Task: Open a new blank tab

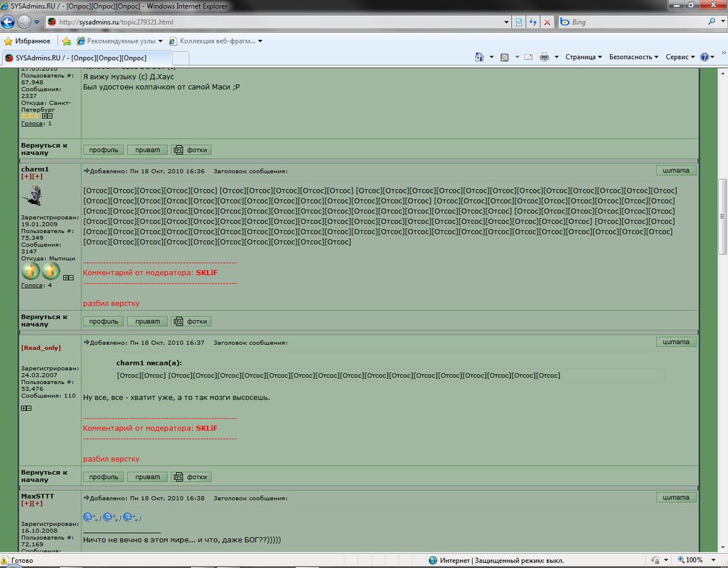Action: pyautogui.click(x=181, y=58)
